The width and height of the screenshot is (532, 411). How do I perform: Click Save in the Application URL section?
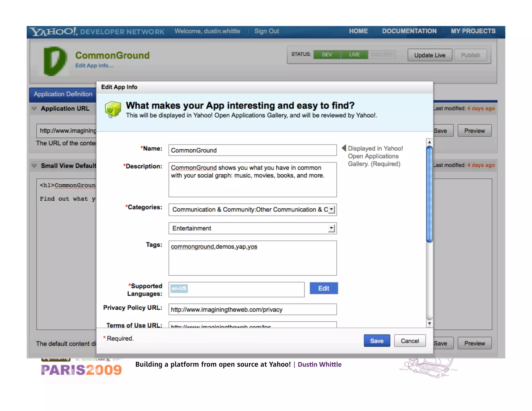coord(443,131)
